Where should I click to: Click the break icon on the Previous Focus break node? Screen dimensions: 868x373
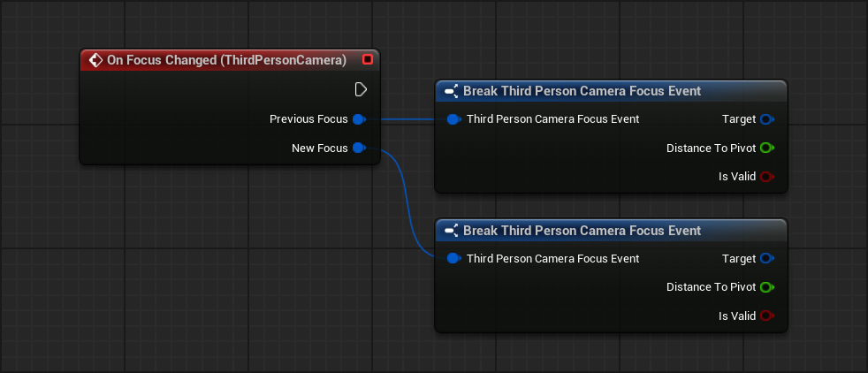coord(451,91)
